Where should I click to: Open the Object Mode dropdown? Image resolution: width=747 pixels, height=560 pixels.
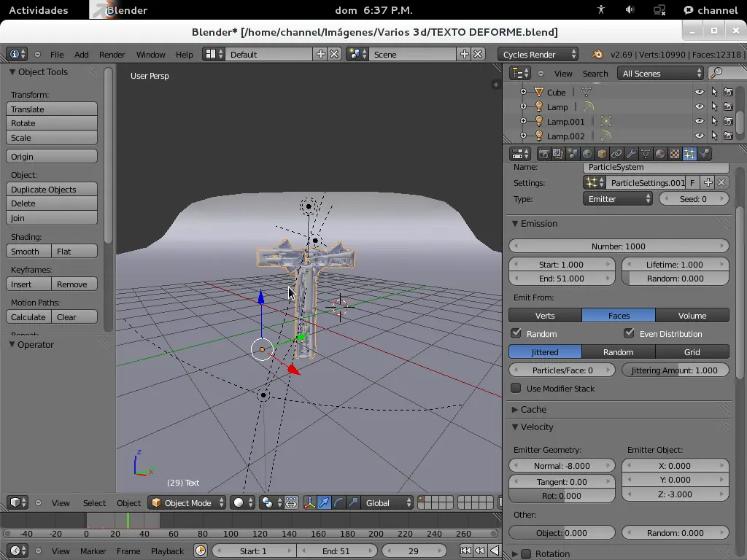pos(186,503)
